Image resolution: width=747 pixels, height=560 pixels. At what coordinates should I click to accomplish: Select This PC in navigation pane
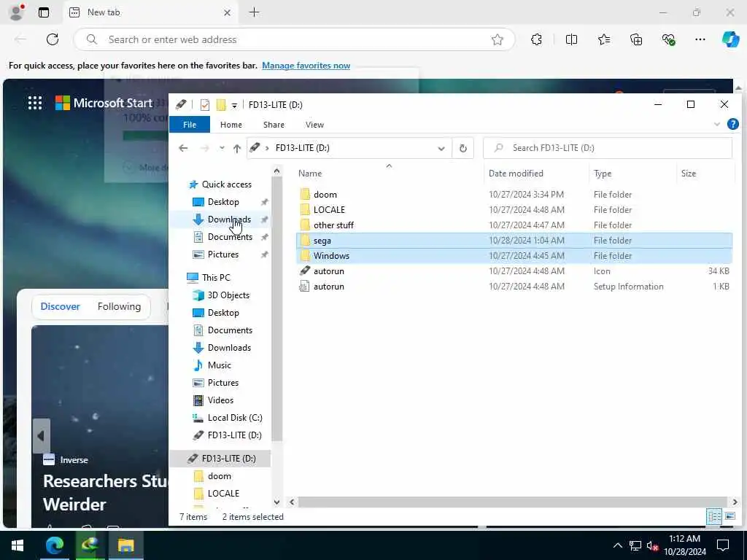click(x=216, y=278)
